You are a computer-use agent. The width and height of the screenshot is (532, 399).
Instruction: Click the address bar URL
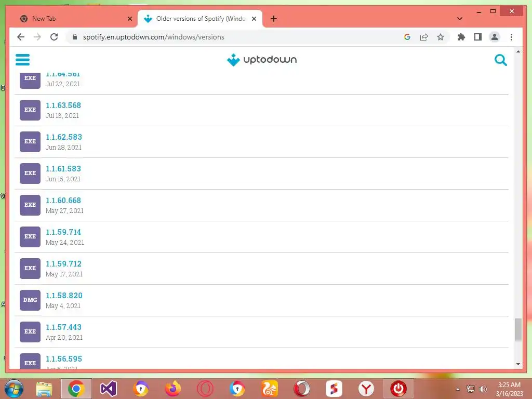154,37
